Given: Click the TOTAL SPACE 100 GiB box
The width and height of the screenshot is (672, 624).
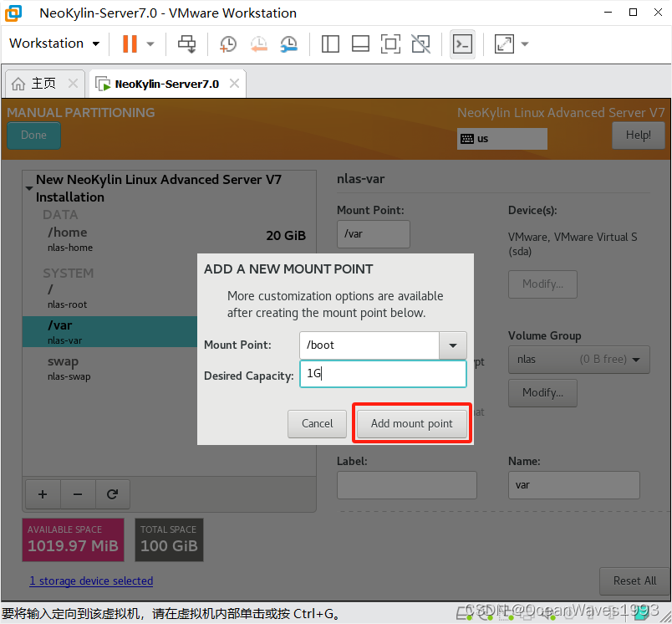Looking at the screenshot, I should click(x=170, y=540).
